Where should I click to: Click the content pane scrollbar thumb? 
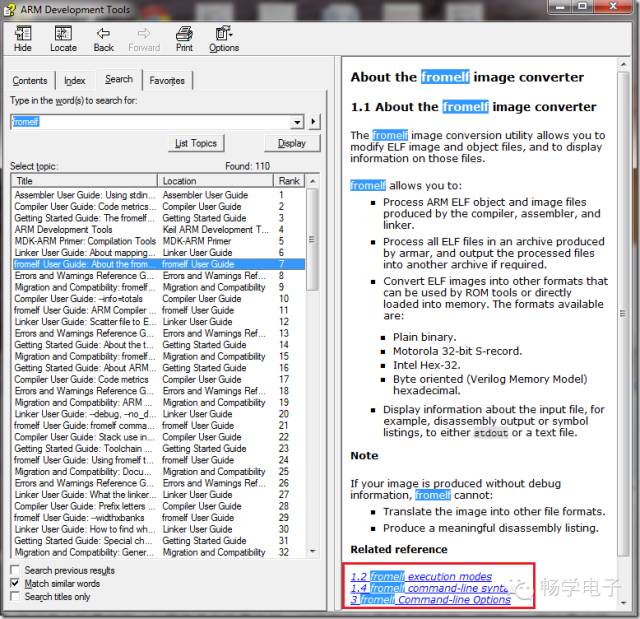623,313
